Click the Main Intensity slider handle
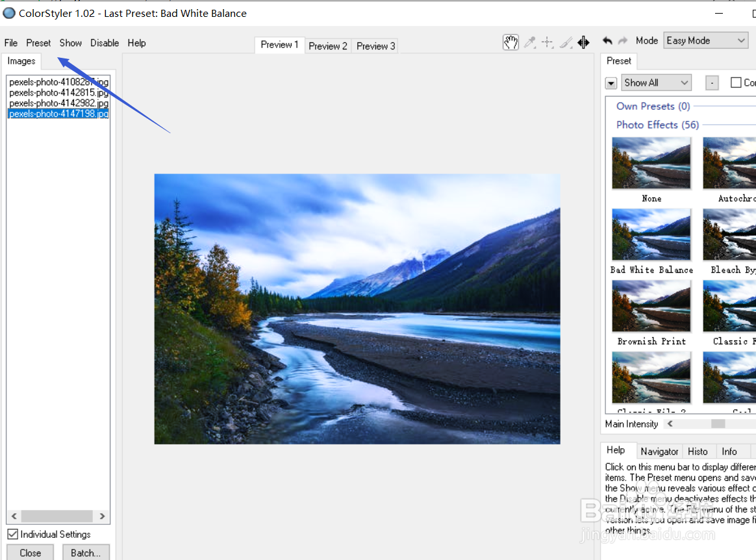This screenshot has height=560, width=756. (x=718, y=424)
